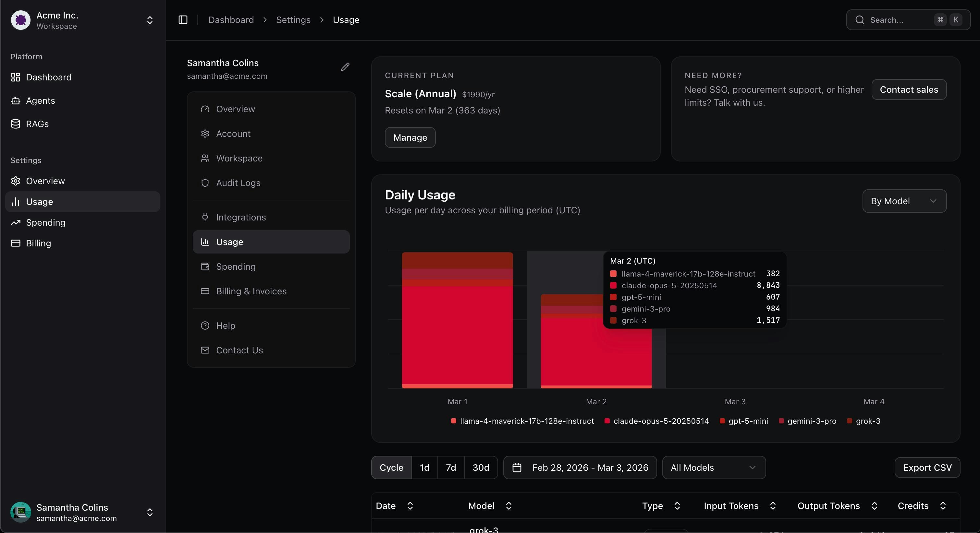Open Spending from the settings menu
Screen dimensions: 980x533
(236, 266)
